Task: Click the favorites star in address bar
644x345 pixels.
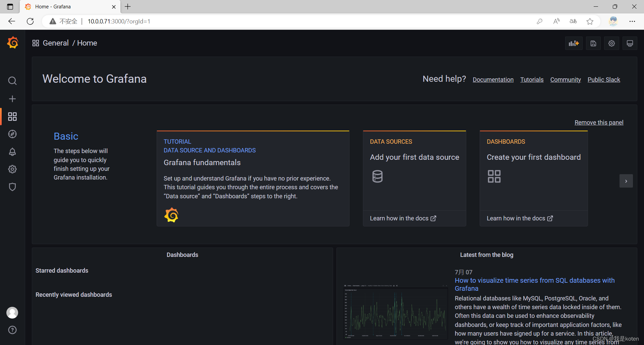Action: pyautogui.click(x=590, y=21)
